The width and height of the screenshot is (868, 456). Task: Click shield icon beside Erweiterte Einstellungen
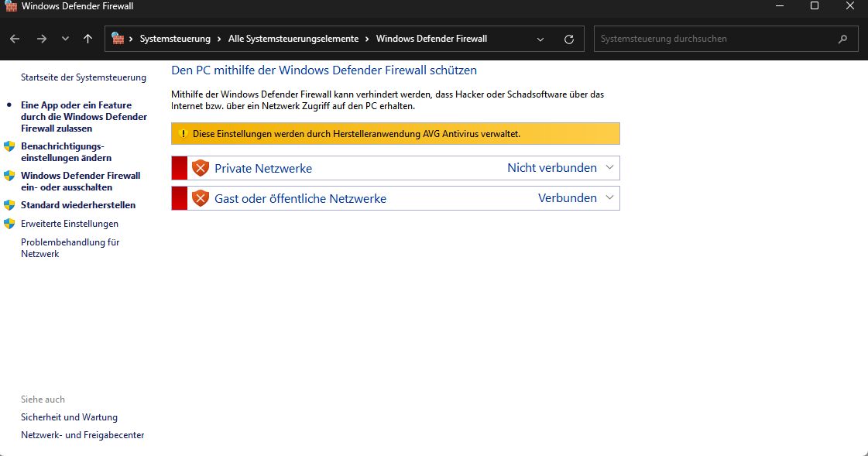click(9, 224)
